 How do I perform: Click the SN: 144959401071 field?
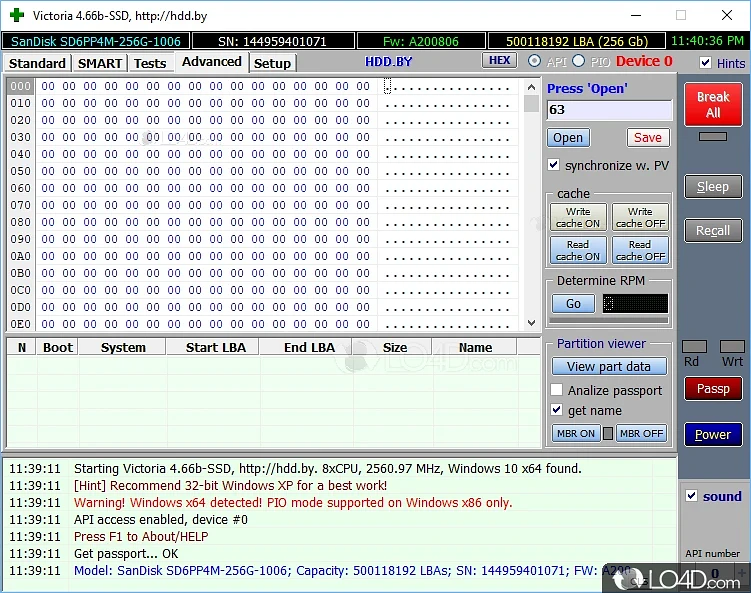(273, 41)
